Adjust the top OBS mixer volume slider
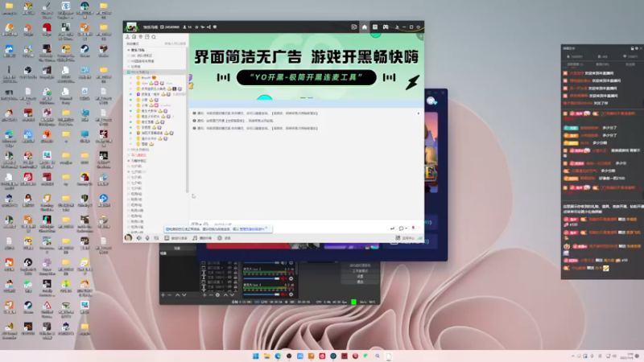The width and height of the screenshot is (644, 362). click(261, 263)
